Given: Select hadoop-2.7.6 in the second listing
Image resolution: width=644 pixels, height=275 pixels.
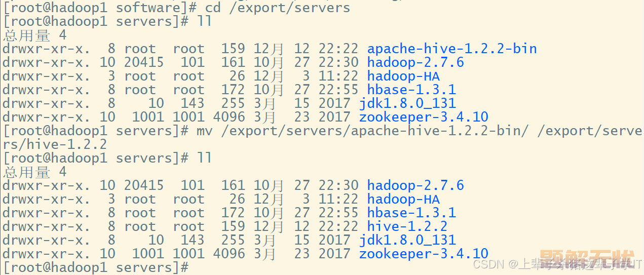Looking at the screenshot, I should point(415,185).
